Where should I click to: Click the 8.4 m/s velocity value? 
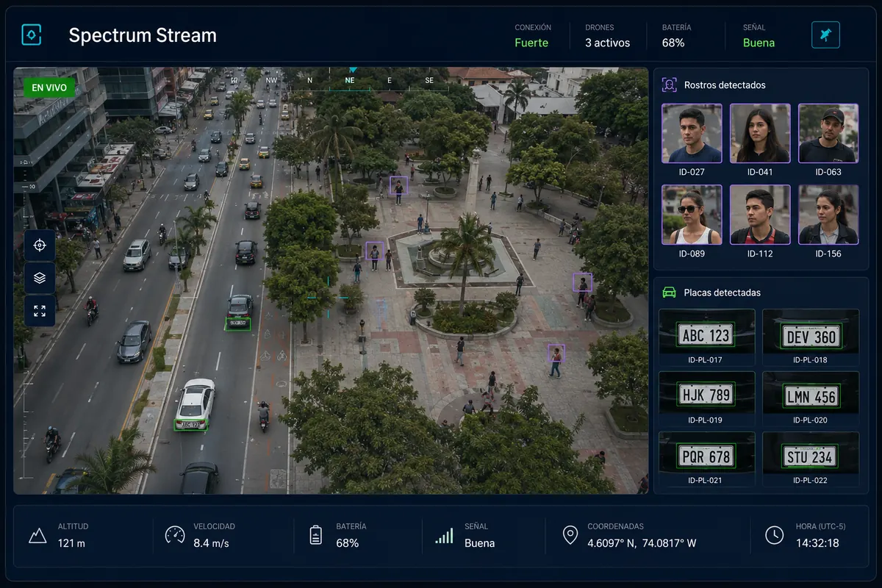tap(212, 543)
